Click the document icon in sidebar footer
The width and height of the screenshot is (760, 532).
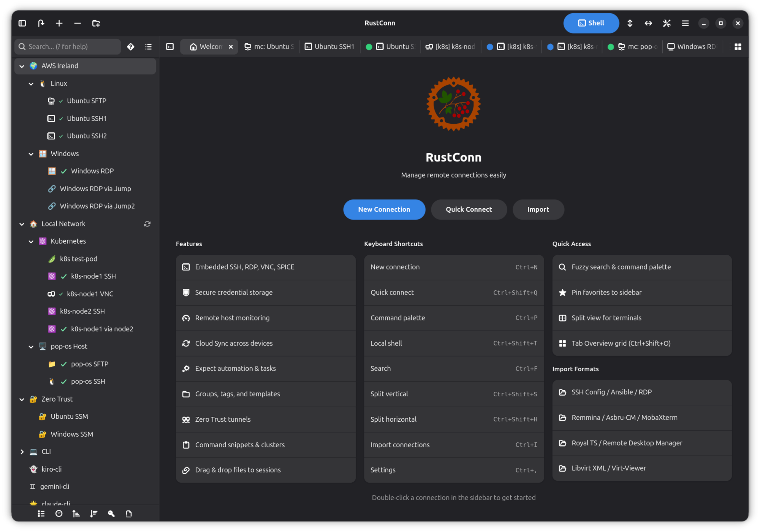click(129, 514)
